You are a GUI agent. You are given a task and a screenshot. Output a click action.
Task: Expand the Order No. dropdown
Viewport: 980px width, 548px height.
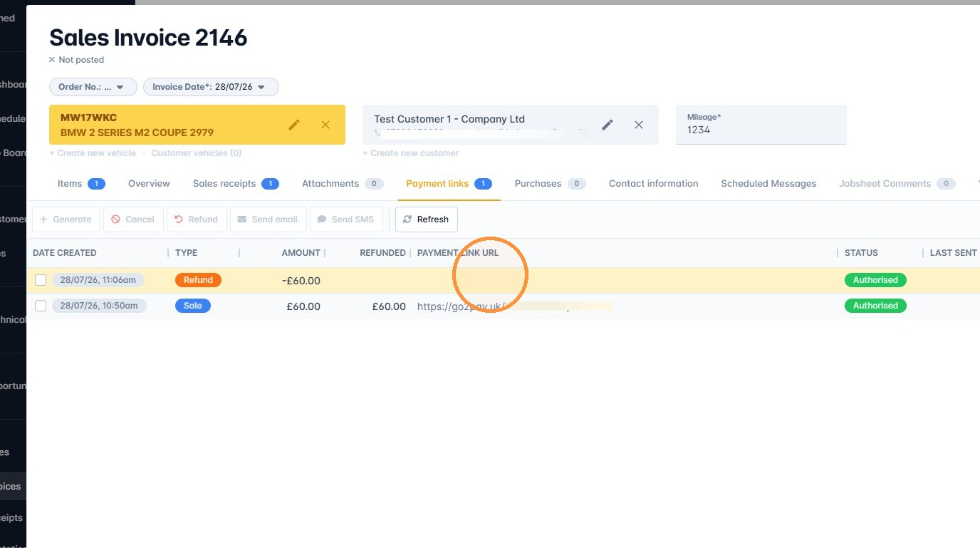[x=93, y=87]
